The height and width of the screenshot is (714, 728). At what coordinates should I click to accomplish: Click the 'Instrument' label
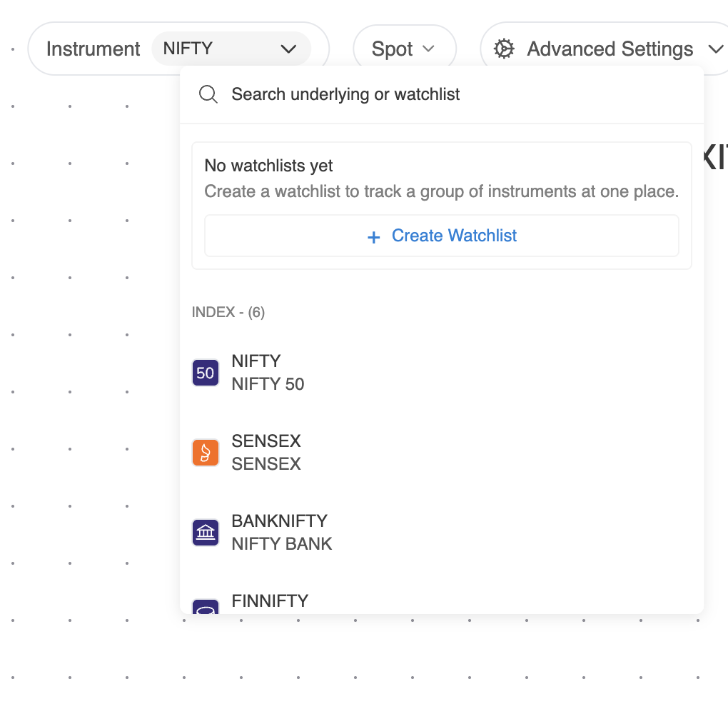pyautogui.click(x=93, y=49)
